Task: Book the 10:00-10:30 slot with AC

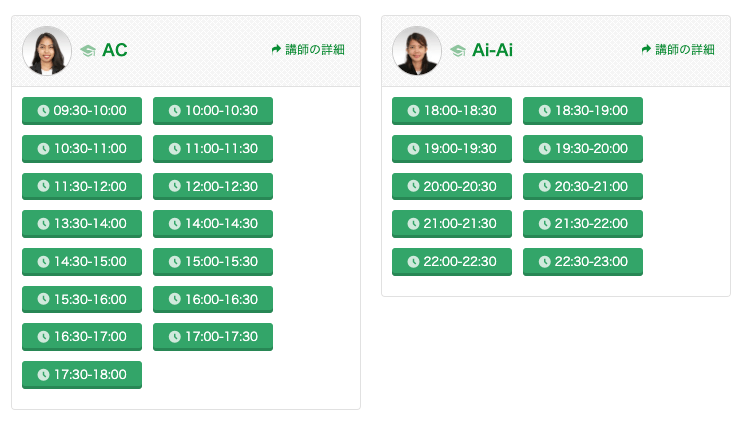Action: [x=213, y=111]
